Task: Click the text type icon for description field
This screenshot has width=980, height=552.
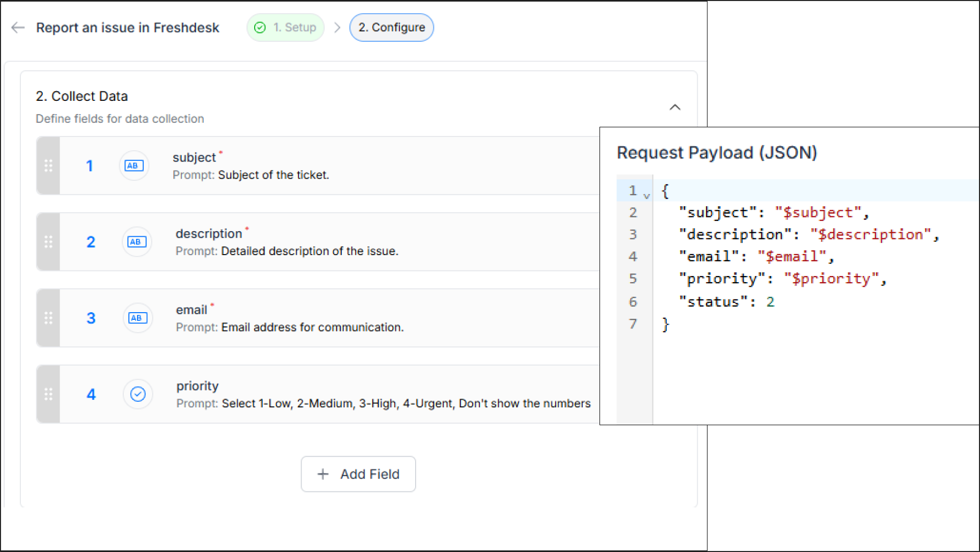Action: click(137, 242)
